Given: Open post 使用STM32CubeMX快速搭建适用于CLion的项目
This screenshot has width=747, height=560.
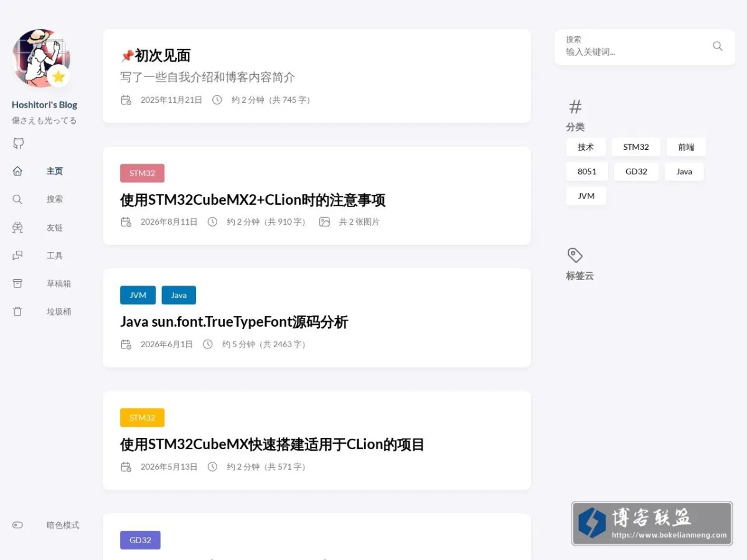Looking at the screenshot, I should (272, 445).
